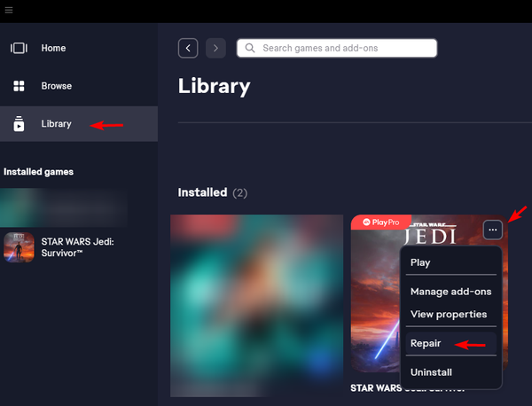Screen dimensions: 532x406
Task: Select Play from the context menu
Action: click(x=420, y=262)
